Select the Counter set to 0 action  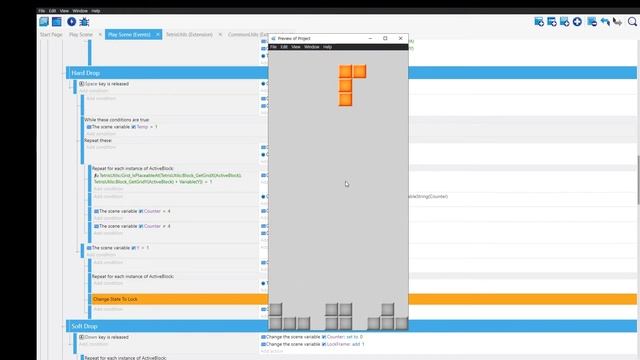312,337
